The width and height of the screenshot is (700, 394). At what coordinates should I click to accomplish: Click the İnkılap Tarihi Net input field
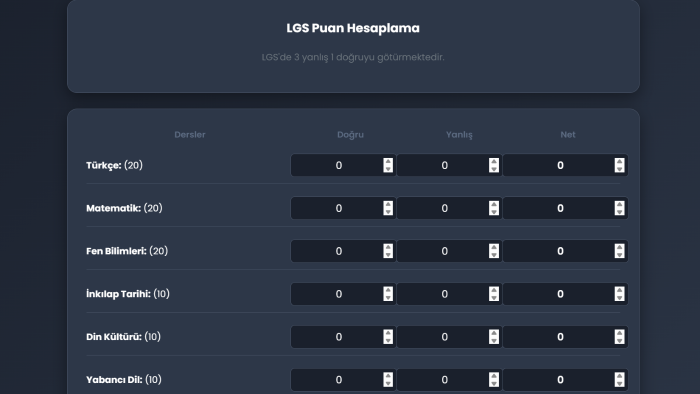tap(565, 294)
